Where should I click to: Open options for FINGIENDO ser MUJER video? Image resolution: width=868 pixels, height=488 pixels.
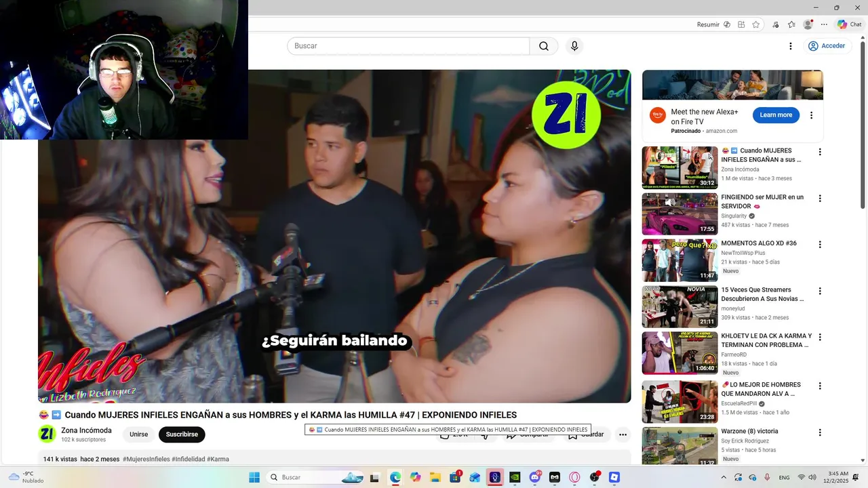(x=820, y=199)
